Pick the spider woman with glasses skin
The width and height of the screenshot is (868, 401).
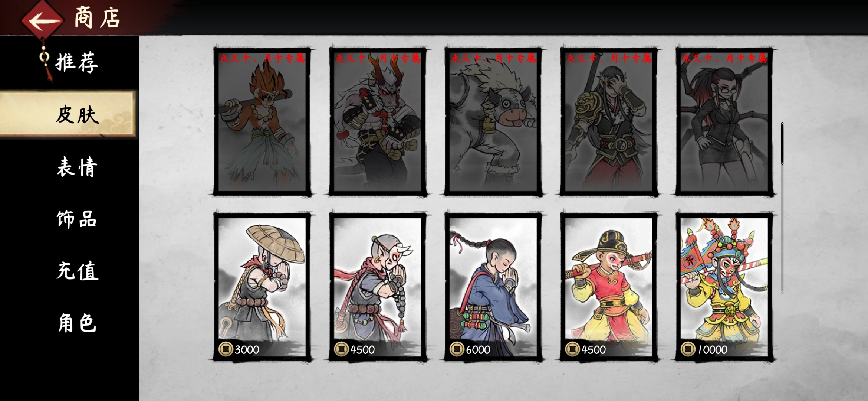724,121
